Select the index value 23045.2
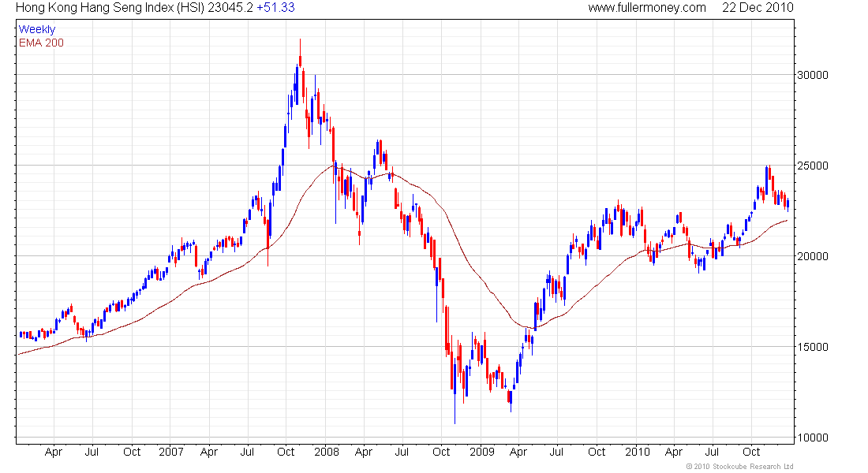Screen dimensions: 868x473 pos(230,8)
